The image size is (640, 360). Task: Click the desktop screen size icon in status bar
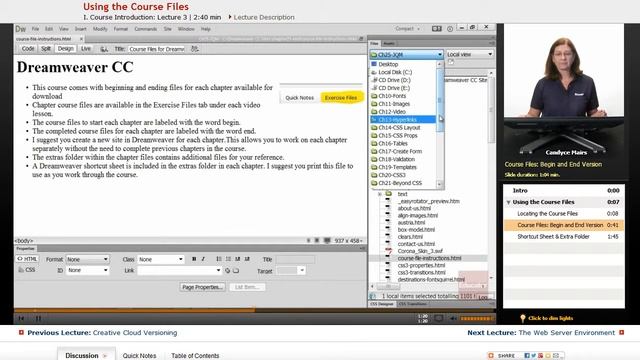(327, 241)
